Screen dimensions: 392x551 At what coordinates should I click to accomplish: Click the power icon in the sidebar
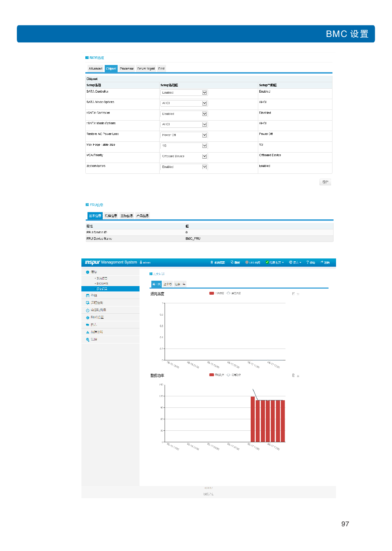[88, 310]
